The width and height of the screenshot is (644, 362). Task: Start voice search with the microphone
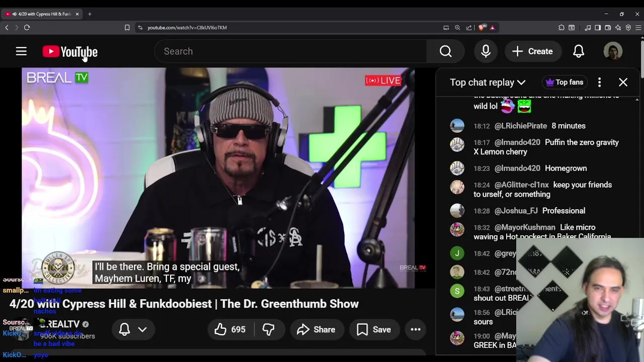pos(486,51)
